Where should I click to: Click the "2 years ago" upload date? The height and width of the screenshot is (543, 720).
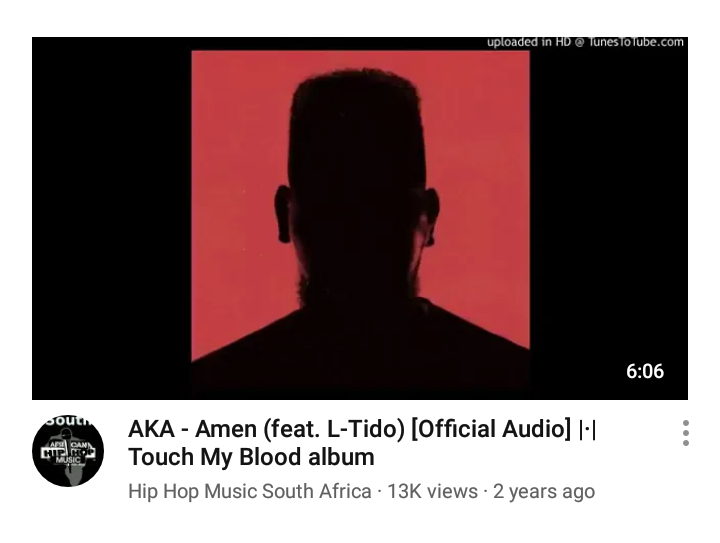click(x=544, y=491)
